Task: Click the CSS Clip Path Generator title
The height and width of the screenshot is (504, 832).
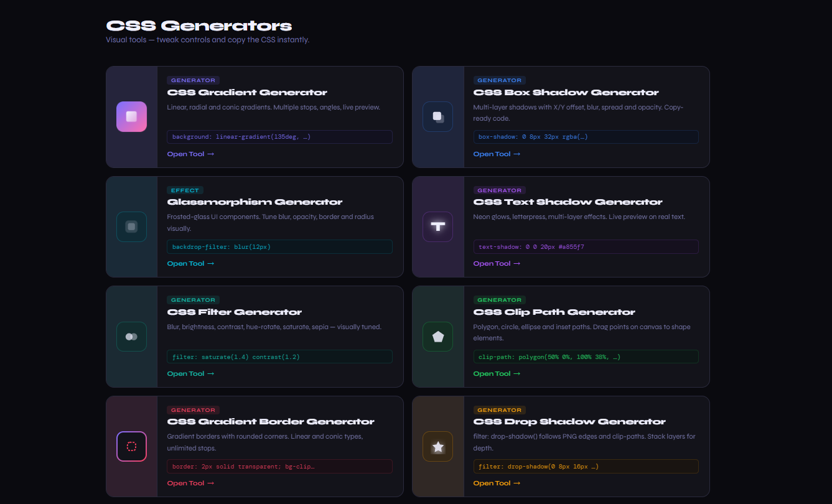Action: 554,312
